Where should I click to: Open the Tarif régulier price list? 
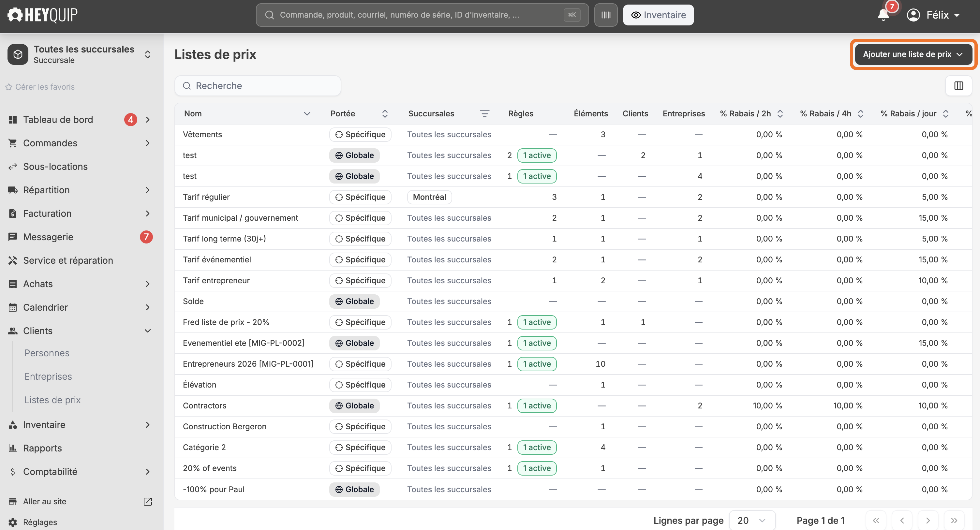click(x=206, y=197)
